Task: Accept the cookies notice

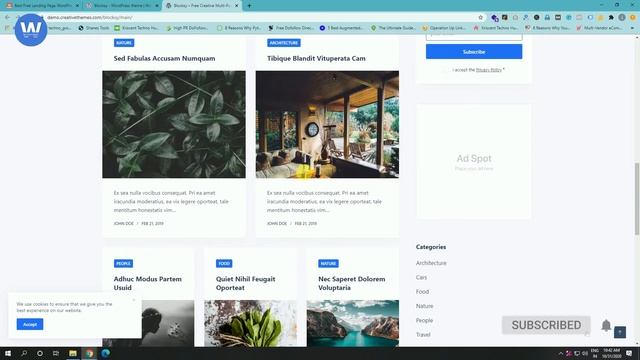Action: (x=30, y=324)
